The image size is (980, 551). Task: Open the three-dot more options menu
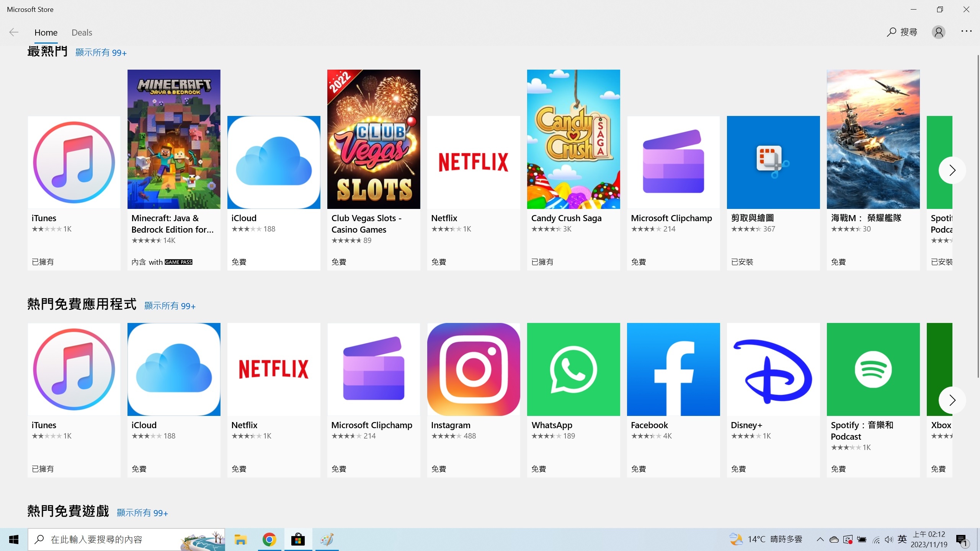point(966,31)
